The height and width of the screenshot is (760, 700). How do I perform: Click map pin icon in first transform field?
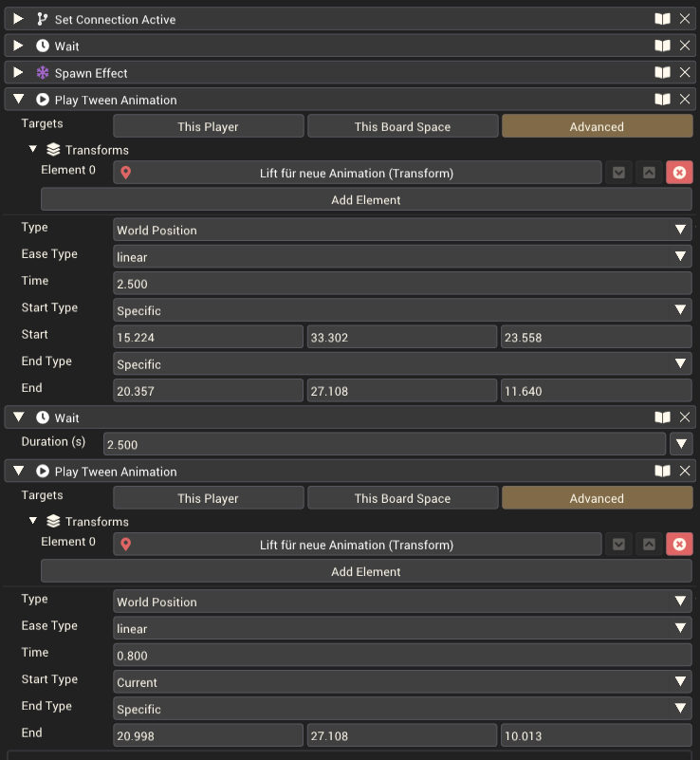pyautogui.click(x=126, y=173)
